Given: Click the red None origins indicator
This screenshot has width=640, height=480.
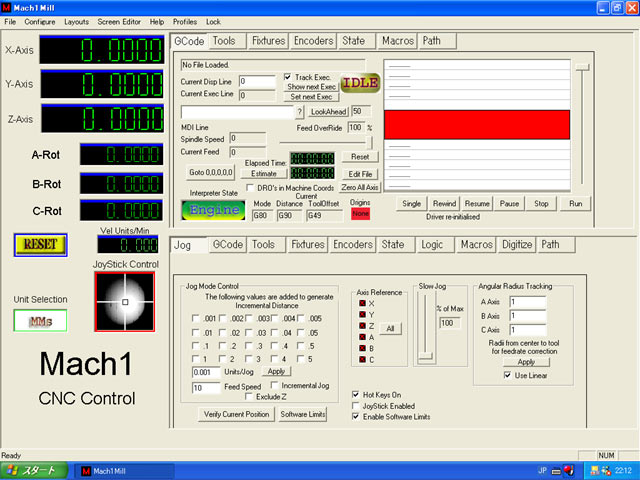Looking at the screenshot, I should 360,213.
